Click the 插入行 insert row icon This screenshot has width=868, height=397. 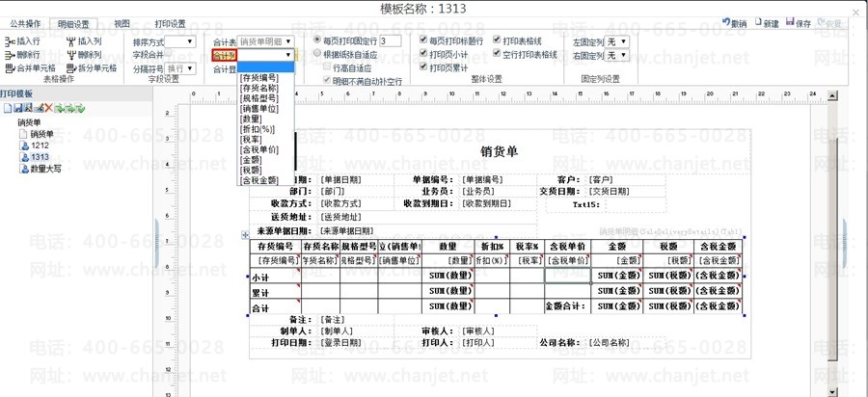point(10,41)
